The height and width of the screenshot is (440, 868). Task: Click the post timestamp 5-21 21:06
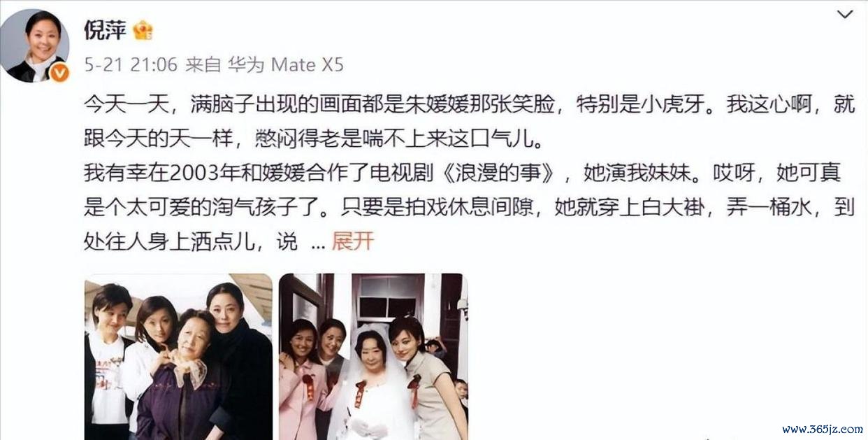(130, 65)
